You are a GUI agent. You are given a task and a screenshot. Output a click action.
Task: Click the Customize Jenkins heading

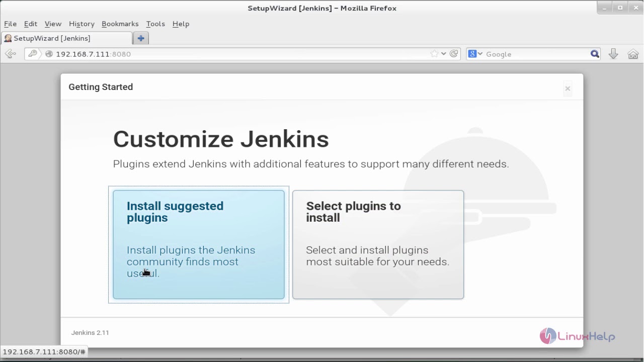pos(221,139)
